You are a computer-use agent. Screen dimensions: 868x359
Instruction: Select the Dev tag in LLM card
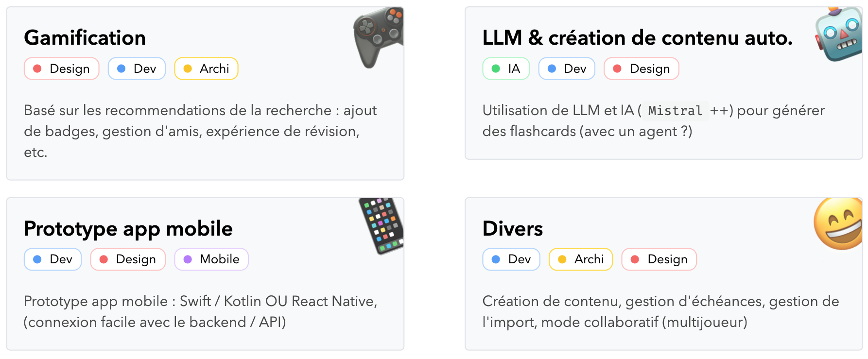[x=567, y=69]
